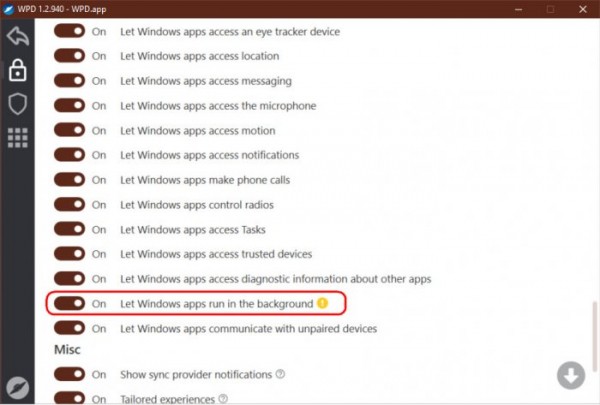Click 'Let Windows apps control radios' label
600x405 pixels.
197,205
